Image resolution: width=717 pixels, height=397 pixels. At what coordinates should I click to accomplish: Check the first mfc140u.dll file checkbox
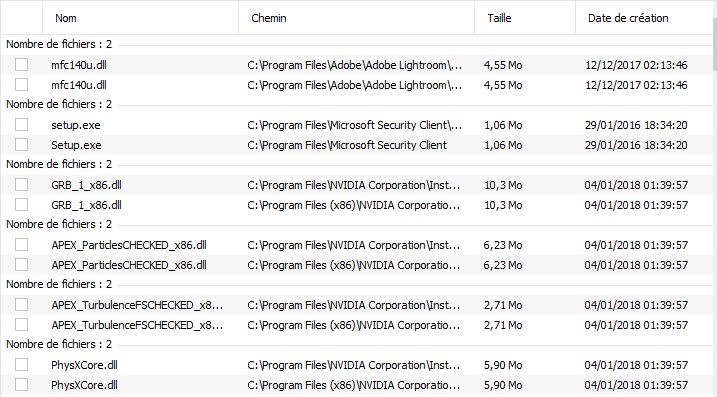pyautogui.click(x=21, y=65)
